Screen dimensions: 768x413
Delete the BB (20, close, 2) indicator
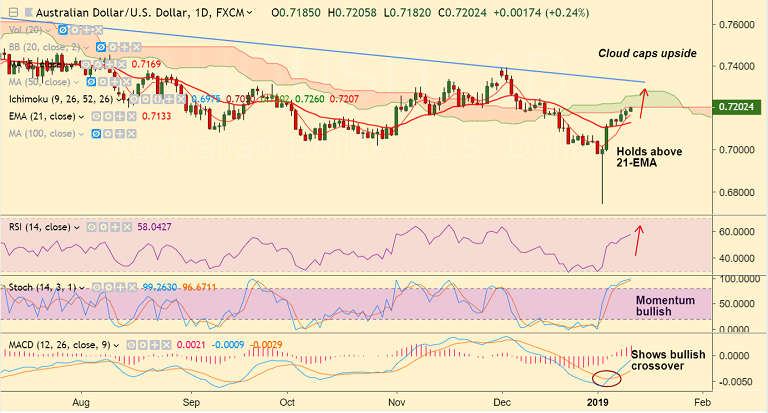[x=136, y=48]
